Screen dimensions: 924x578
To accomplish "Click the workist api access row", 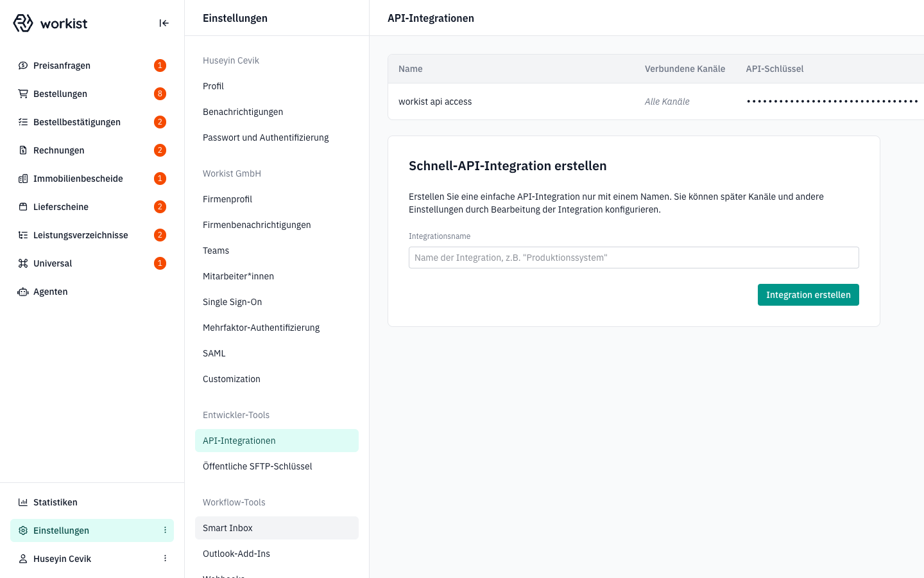I will point(656,101).
